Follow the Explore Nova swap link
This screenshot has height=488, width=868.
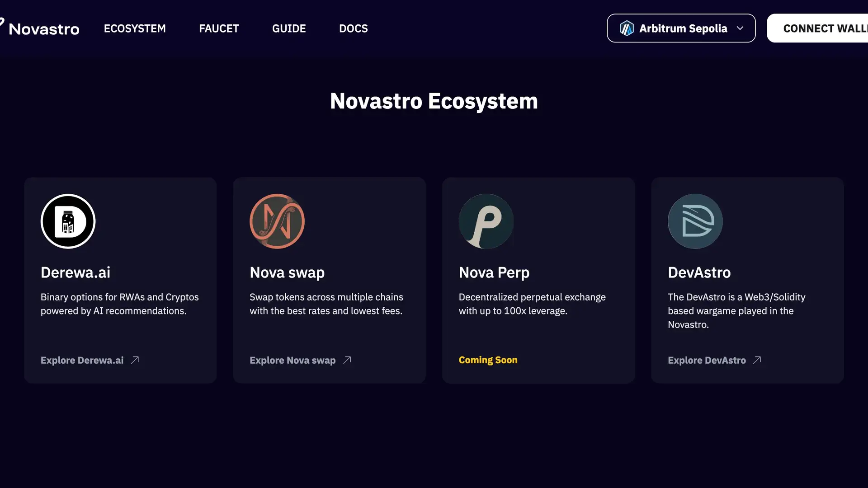click(x=292, y=360)
